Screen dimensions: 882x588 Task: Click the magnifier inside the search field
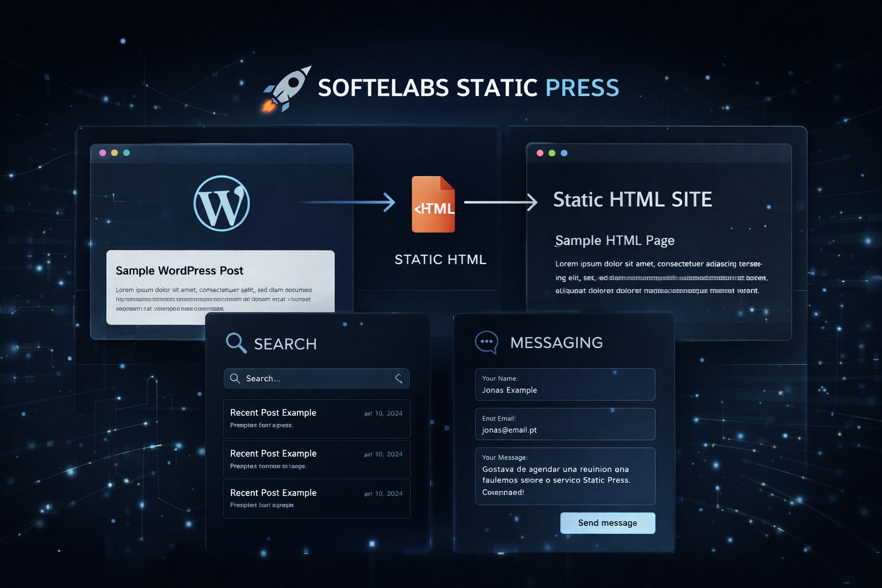pos(235,378)
